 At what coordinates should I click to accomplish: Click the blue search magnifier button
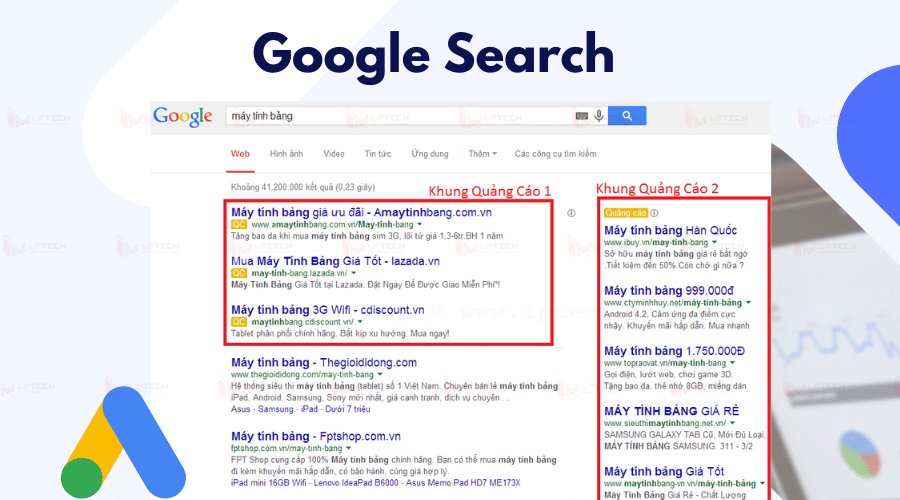coord(627,116)
